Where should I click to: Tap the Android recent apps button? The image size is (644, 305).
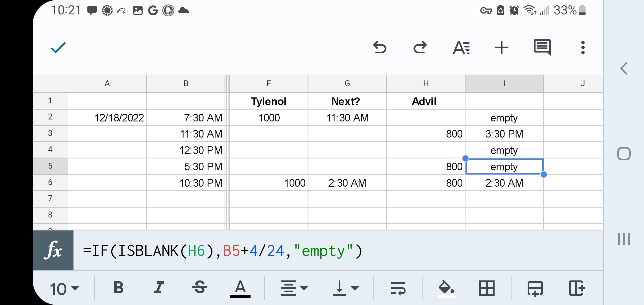[x=624, y=239]
